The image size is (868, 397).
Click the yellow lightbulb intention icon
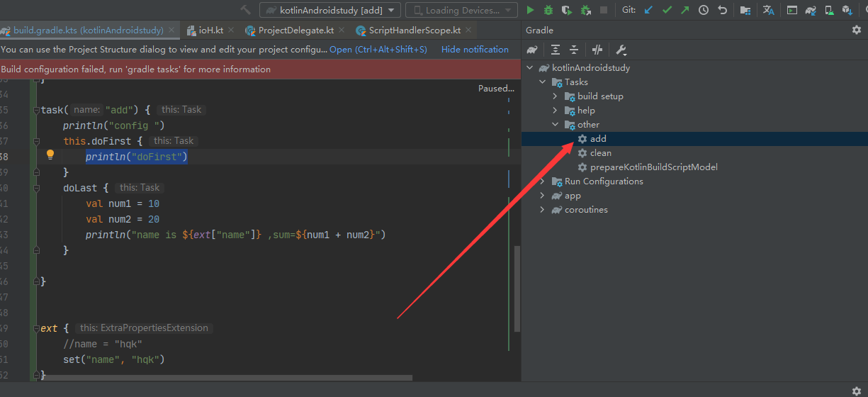[x=50, y=155]
